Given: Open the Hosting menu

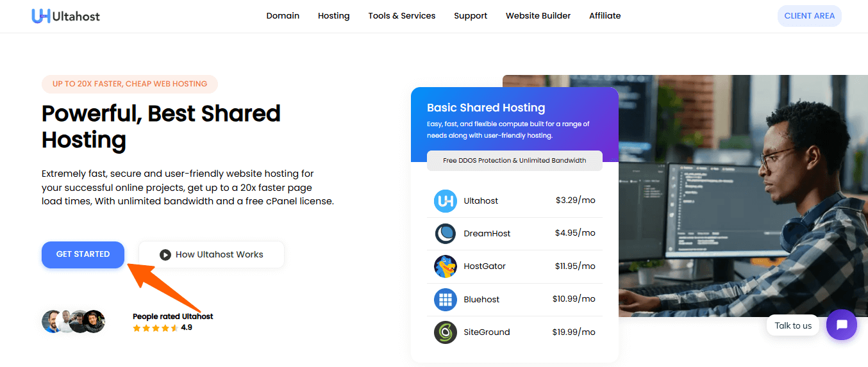Looking at the screenshot, I should click(334, 16).
